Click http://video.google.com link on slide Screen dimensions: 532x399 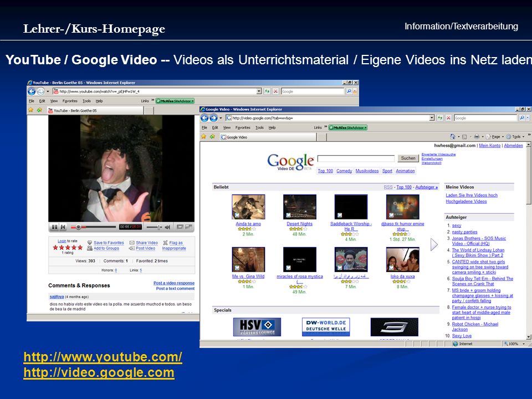click(99, 372)
